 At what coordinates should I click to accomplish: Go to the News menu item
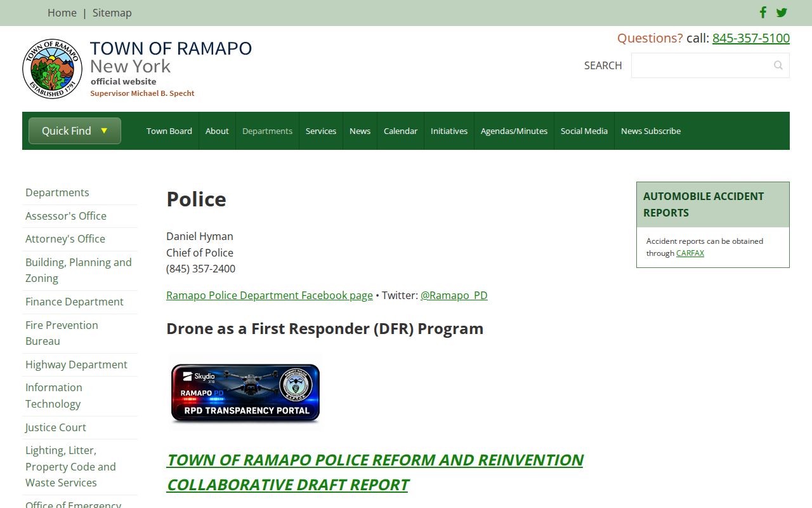click(x=360, y=131)
